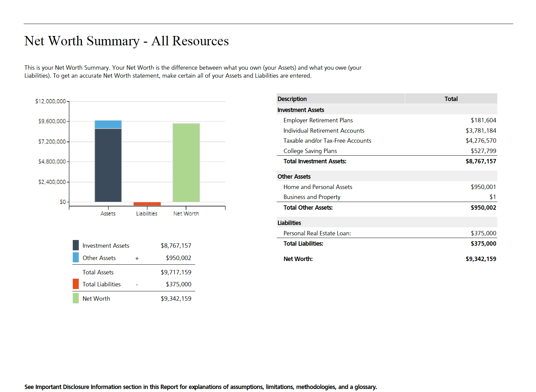Click the Net Worth total $9,342,159 in table
This screenshot has height=392, width=536.
pyautogui.click(x=481, y=259)
